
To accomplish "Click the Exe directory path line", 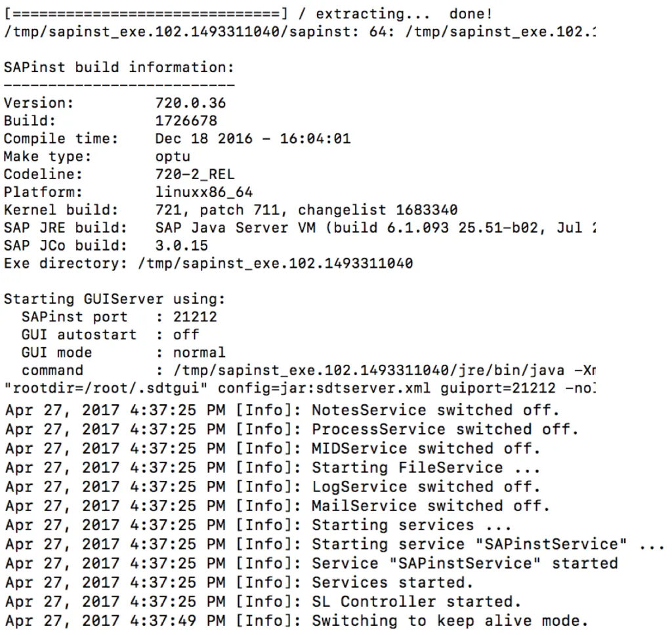I will pyautogui.click(x=208, y=264).
